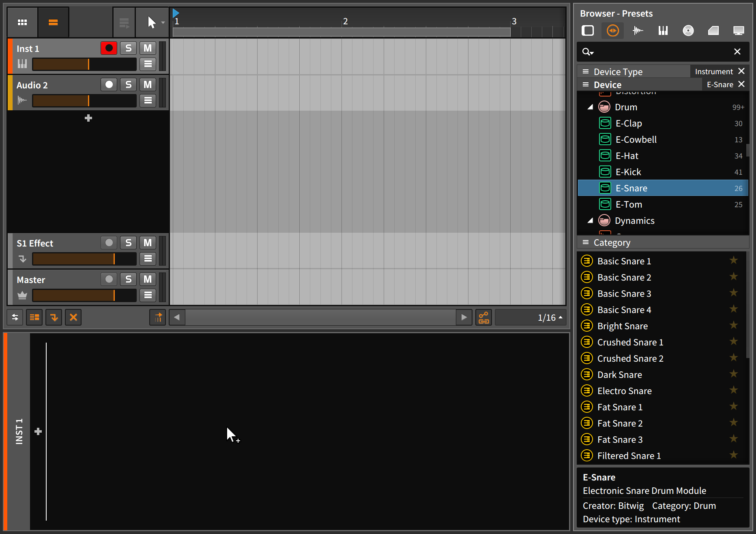Open the Devices browser tab
This screenshot has width=756, height=534.
pos(587,30)
